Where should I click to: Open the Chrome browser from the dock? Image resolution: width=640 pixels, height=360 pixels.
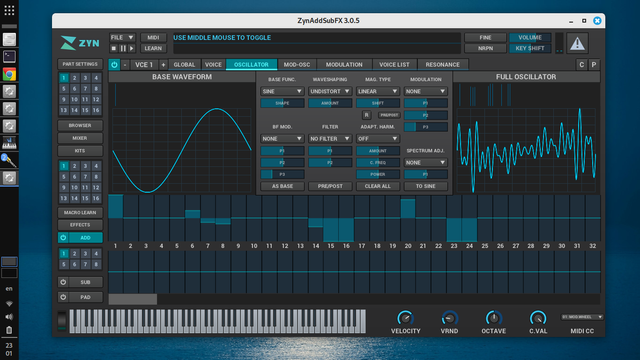coord(9,74)
